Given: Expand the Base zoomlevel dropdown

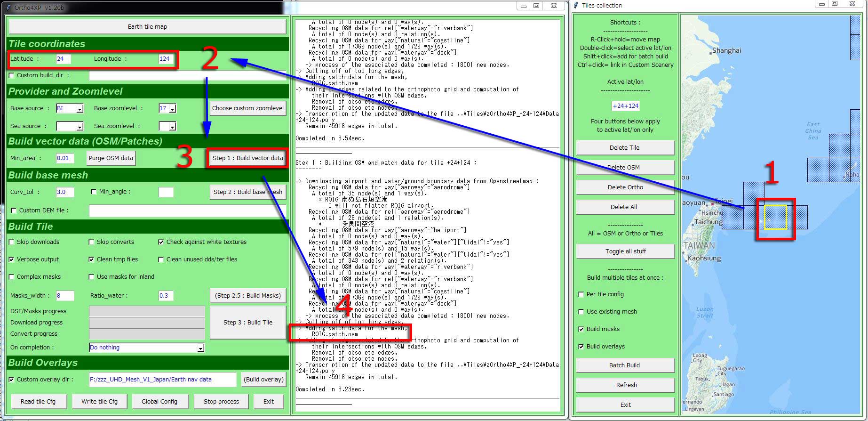Looking at the screenshot, I should point(172,109).
